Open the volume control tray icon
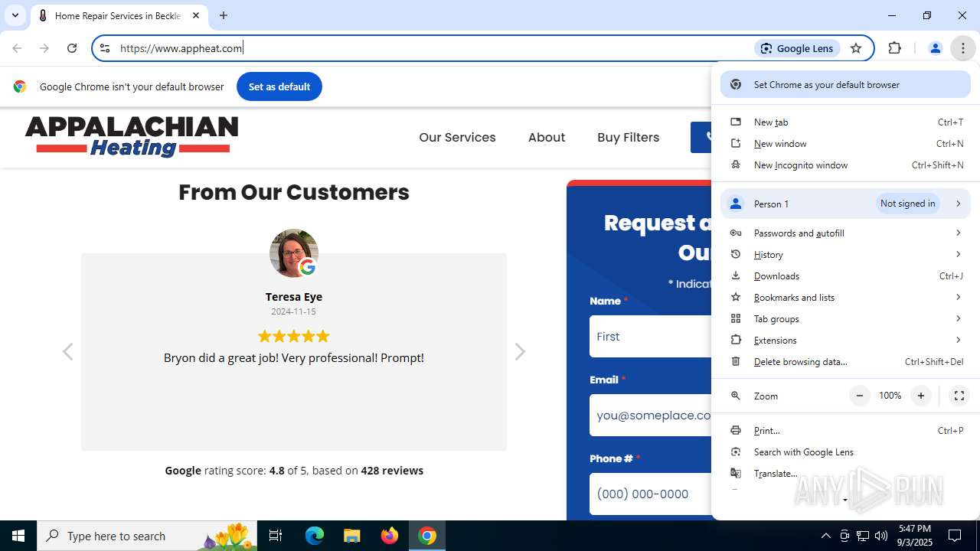Screen dimensions: 980x551 click(881, 536)
